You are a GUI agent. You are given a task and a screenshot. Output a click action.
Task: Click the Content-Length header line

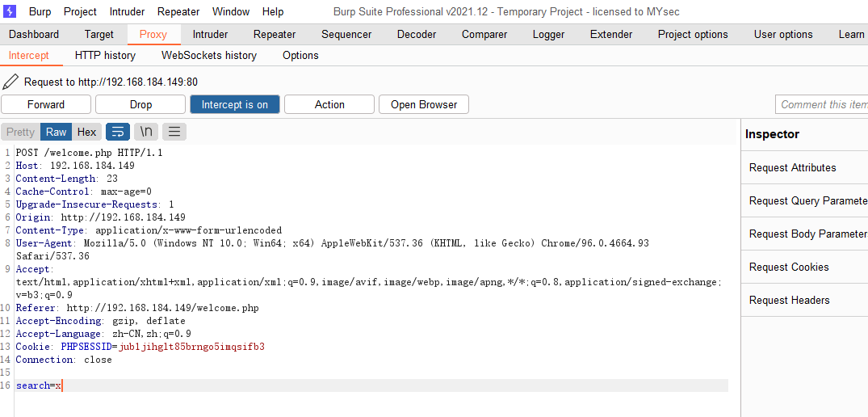coord(66,179)
